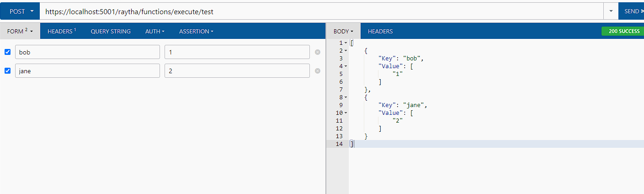Remove the jane form row

318,71
